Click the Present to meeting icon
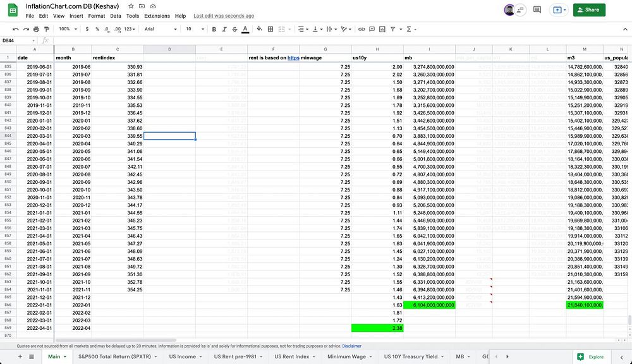Viewport: 632px width, 364px height. click(x=558, y=9)
